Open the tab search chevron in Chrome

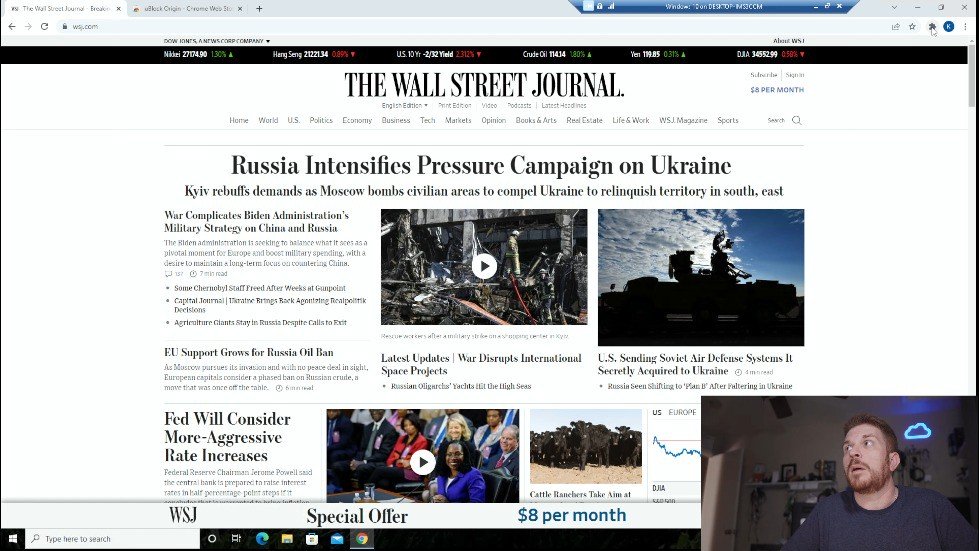(894, 7)
